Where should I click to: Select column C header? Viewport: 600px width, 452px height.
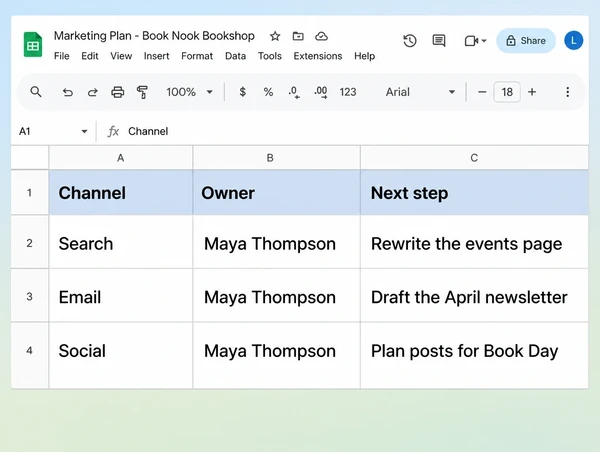(x=474, y=158)
